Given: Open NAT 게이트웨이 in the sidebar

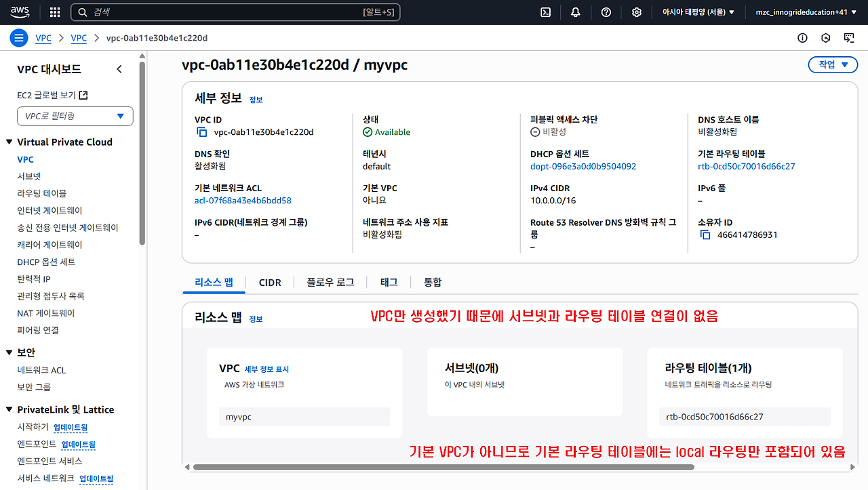Looking at the screenshot, I should pyautogui.click(x=46, y=313).
